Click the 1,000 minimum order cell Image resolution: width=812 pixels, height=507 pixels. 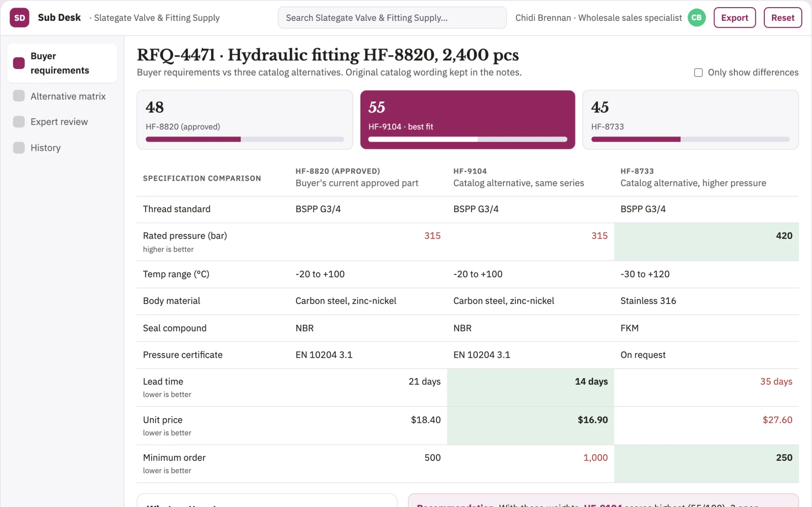click(530, 463)
